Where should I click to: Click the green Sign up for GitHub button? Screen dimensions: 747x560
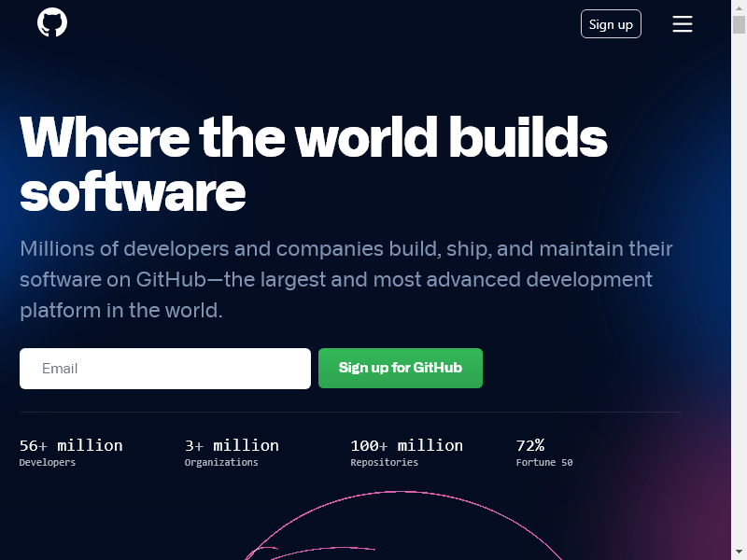point(401,368)
